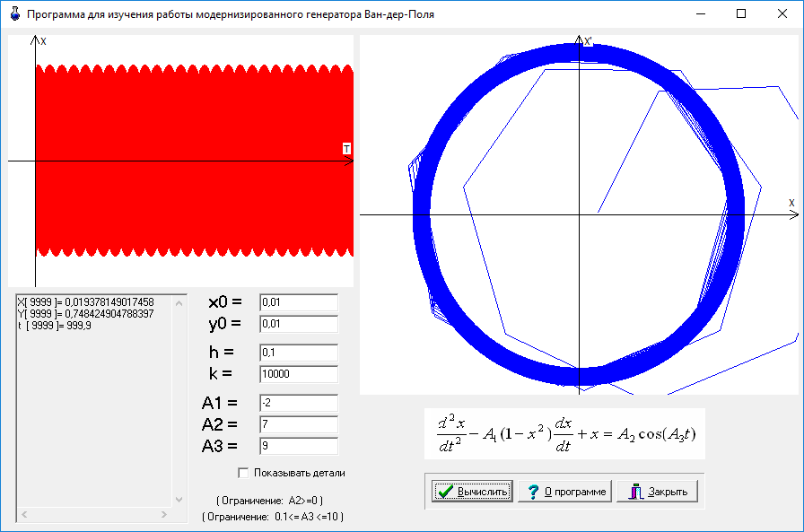The image size is (804, 532).
Task: Maximize the program window
Action: click(741, 13)
